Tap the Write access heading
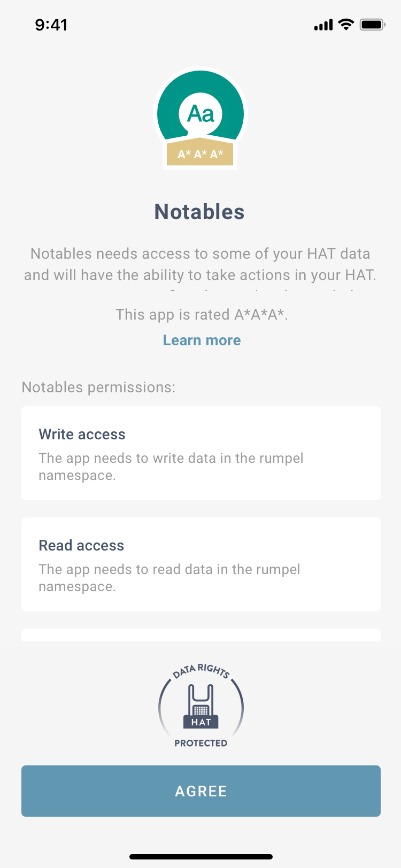 pyautogui.click(x=82, y=435)
